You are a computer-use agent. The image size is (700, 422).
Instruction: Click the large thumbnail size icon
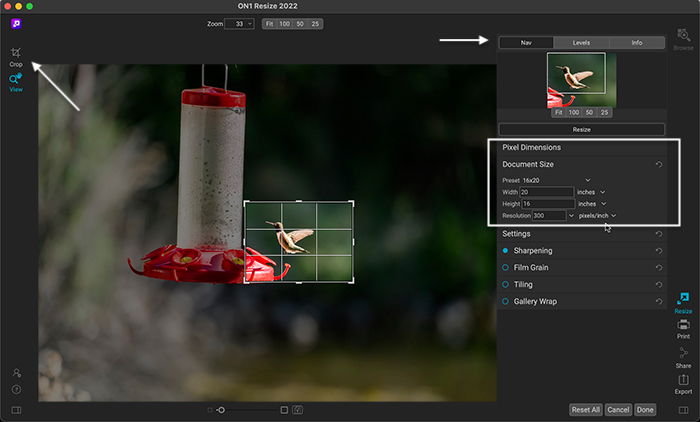(x=284, y=410)
